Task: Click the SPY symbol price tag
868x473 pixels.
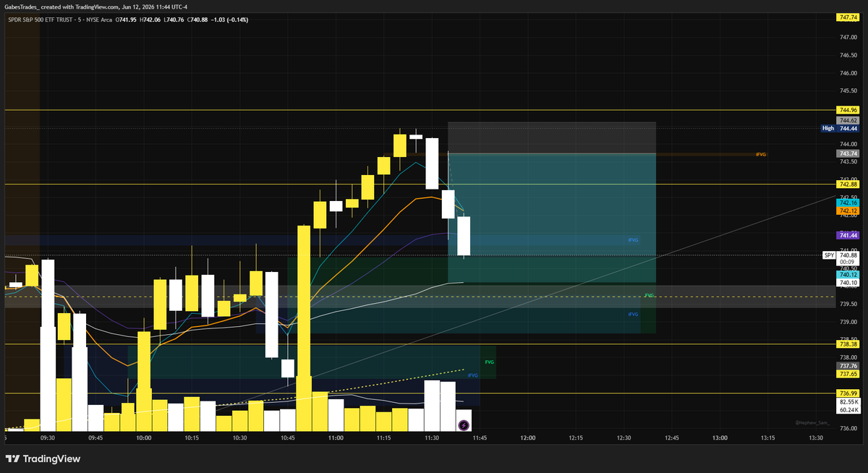Action: click(x=829, y=255)
